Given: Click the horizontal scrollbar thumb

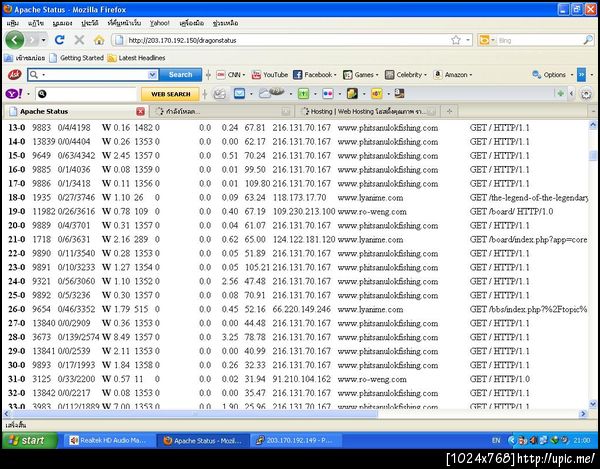Looking at the screenshot, I should pyautogui.click(x=194, y=413).
